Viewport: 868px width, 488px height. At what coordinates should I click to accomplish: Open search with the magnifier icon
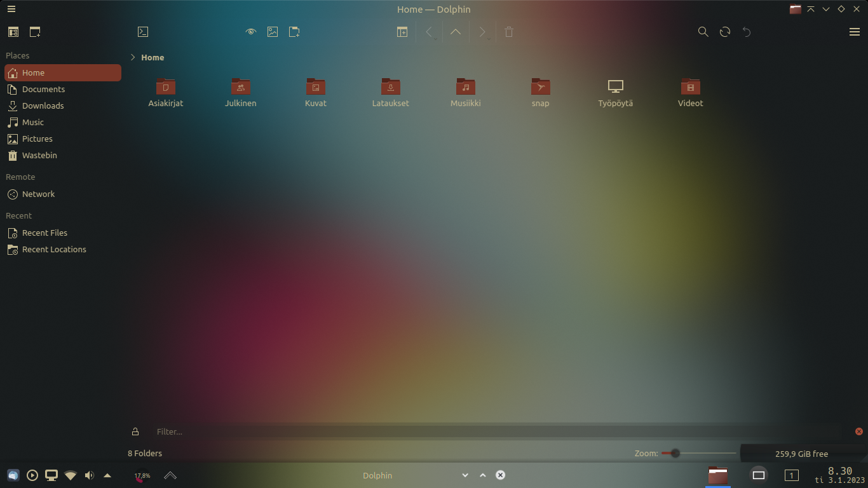[x=703, y=32]
